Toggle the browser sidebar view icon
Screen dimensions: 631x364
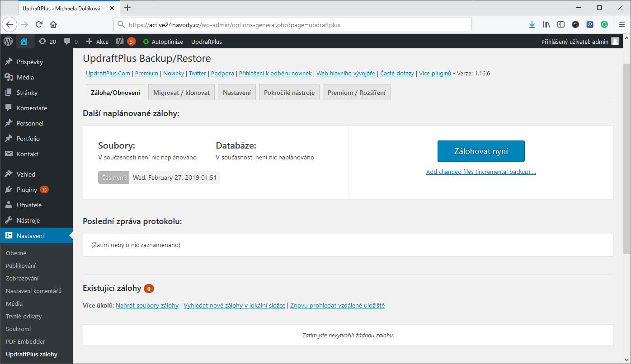click(561, 25)
